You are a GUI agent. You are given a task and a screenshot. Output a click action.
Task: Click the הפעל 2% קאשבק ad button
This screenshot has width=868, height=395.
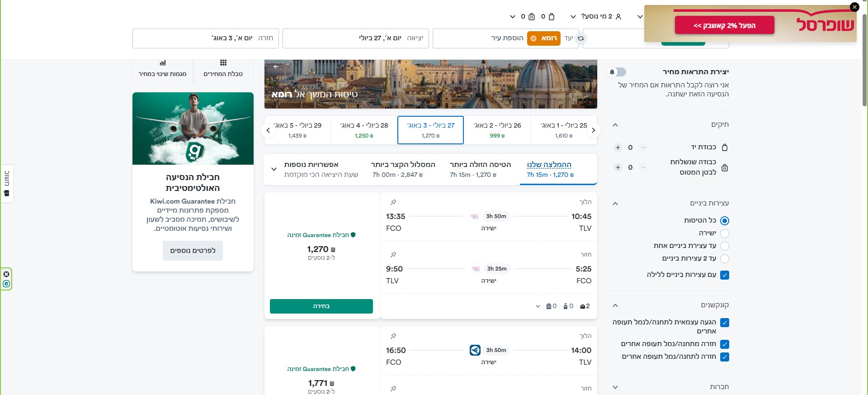(x=725, y=25)
